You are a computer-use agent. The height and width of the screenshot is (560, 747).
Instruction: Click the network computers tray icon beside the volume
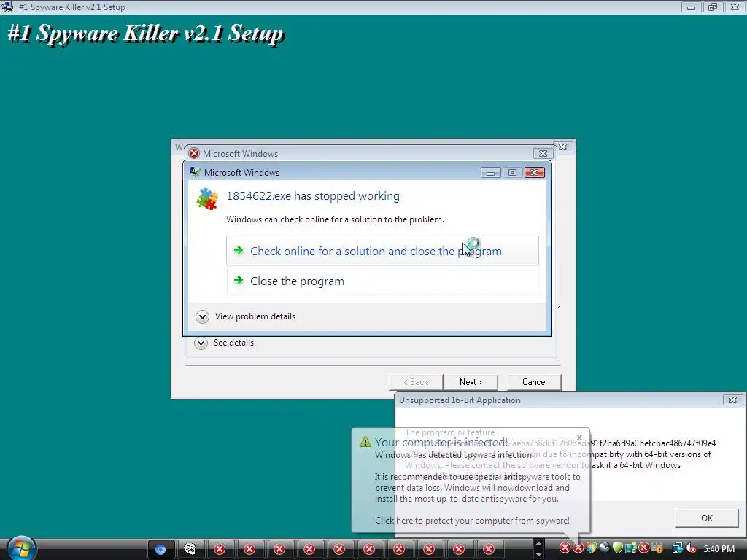click(x=677, y=548)
